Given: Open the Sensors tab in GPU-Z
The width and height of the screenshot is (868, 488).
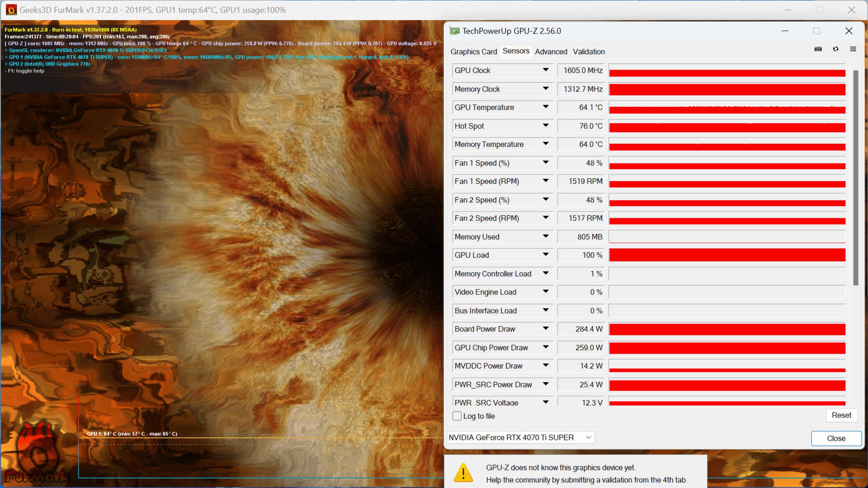Looking at the screenshot, I should [515, 51].
